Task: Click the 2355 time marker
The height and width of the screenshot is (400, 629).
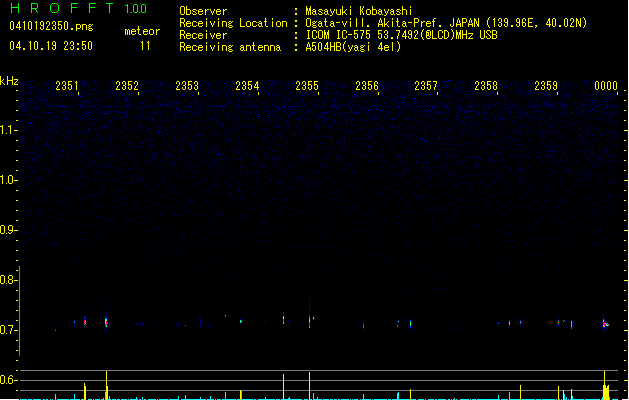Action: [307, 86]
